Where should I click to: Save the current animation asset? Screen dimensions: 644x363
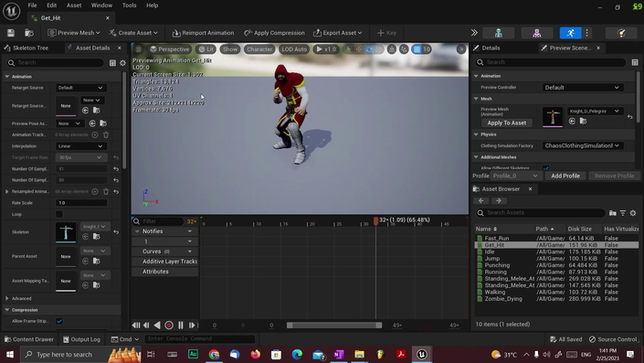11,33
